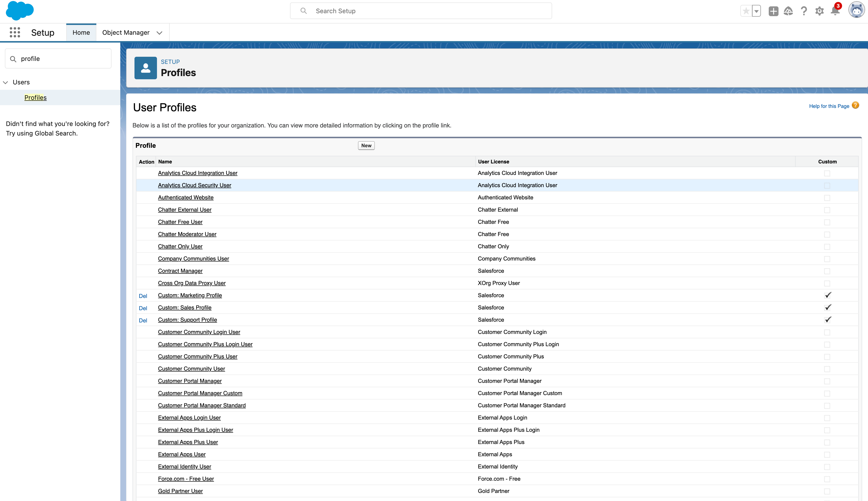Open Custom: Marketing Profile link
Viewport: 868px width, 501px height.
190,295
